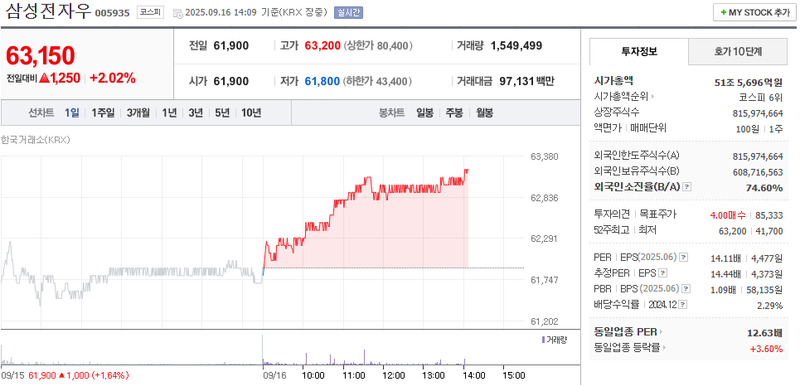The image size is (800, 385).
Task: Open help icon beside 배당수익률 2024.12
Action: click(x=683, y=304)
